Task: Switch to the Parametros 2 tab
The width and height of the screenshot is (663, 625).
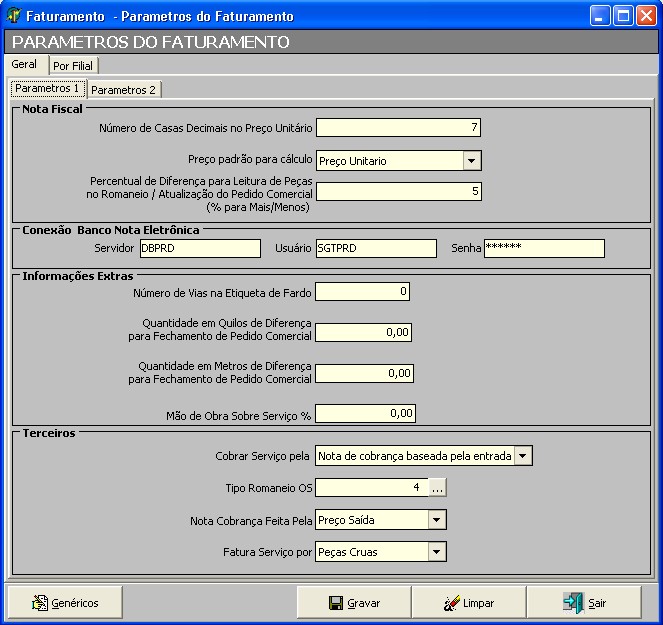Action: pos(124,89)
